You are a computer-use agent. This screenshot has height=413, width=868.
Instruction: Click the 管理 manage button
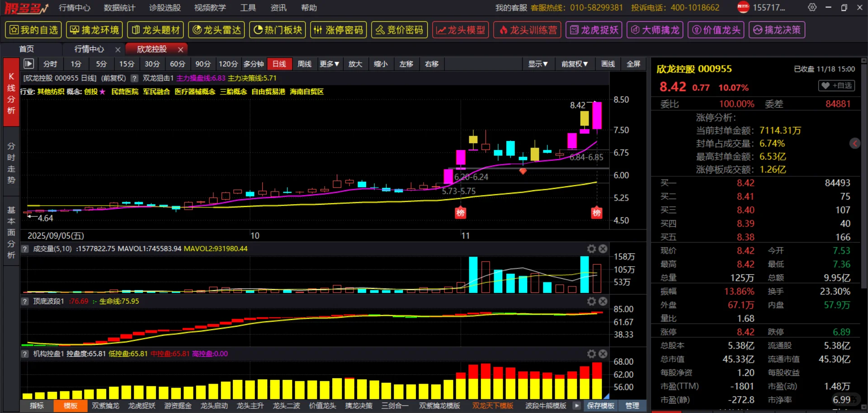tap(632, 406)
